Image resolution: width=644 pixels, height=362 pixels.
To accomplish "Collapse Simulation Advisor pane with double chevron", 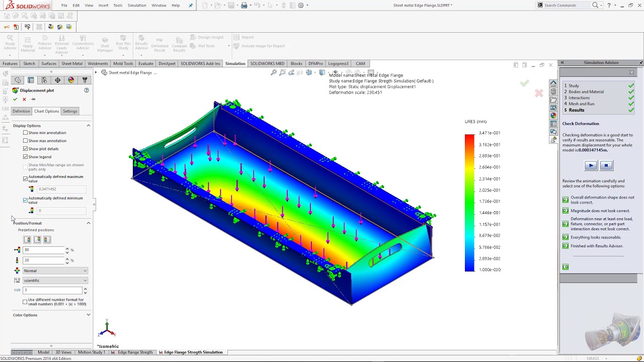I will point(562,63).
